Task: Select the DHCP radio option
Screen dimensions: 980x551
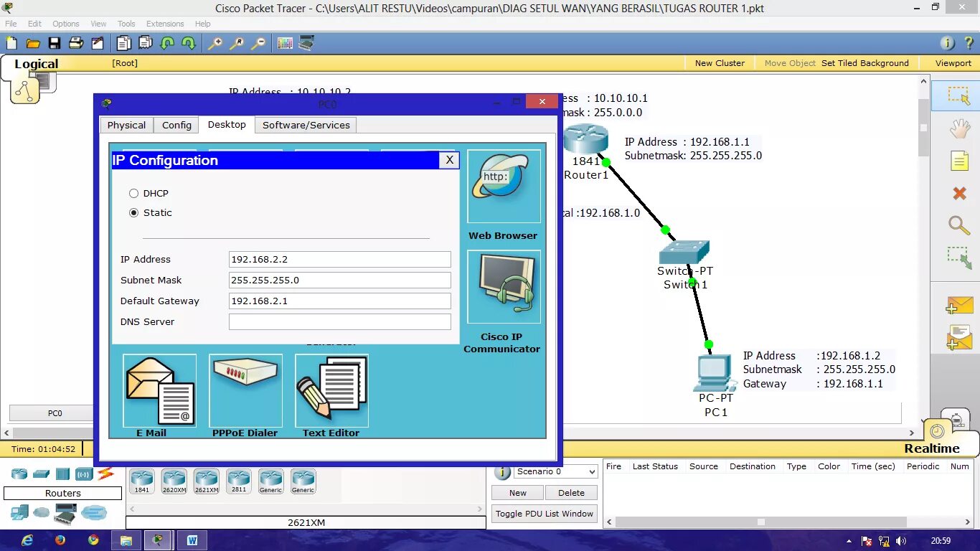Action: 133,194
